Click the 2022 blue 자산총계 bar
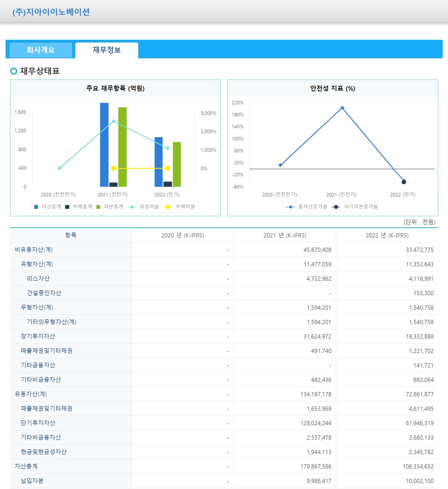The height and width of the screenshot is (489, 448). (159, 162)
